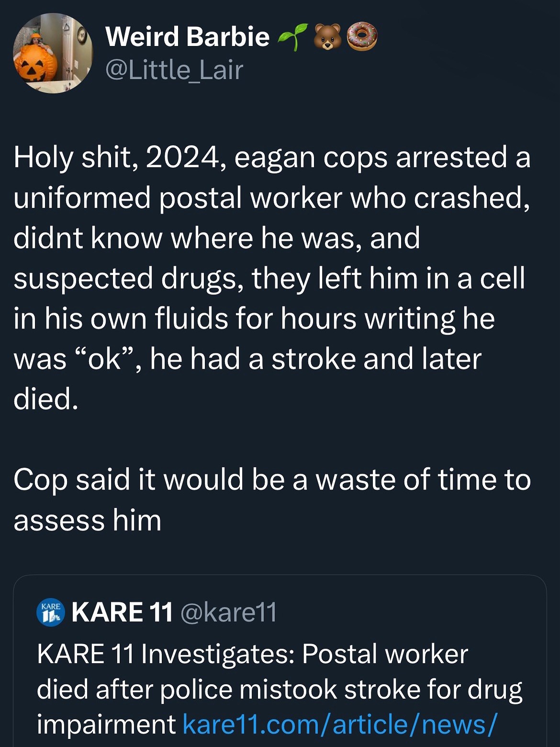The width and height of the screenshot is (560, 747).
Task: Open the @Little_Lair handle
Action: 174,70
